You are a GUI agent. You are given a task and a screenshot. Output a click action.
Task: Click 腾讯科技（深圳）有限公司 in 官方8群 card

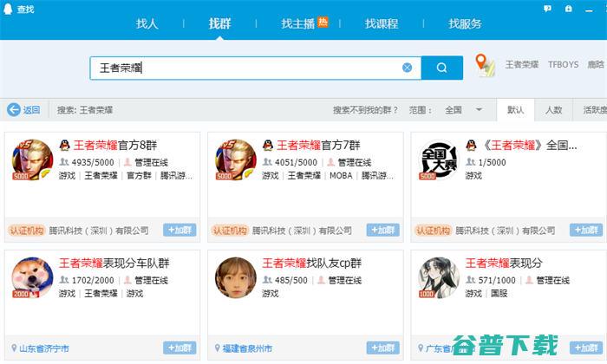[99, 231]
